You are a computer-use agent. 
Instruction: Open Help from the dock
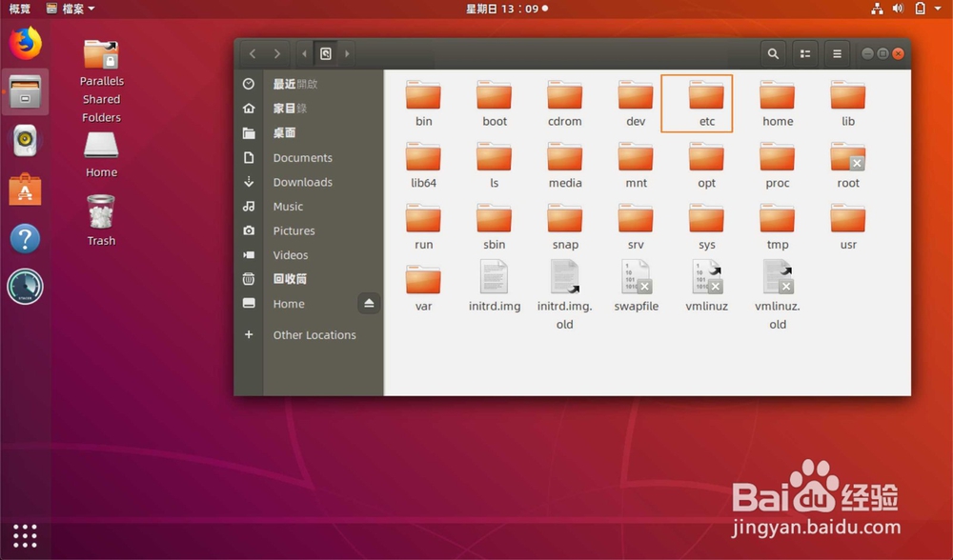coord(25,238)
